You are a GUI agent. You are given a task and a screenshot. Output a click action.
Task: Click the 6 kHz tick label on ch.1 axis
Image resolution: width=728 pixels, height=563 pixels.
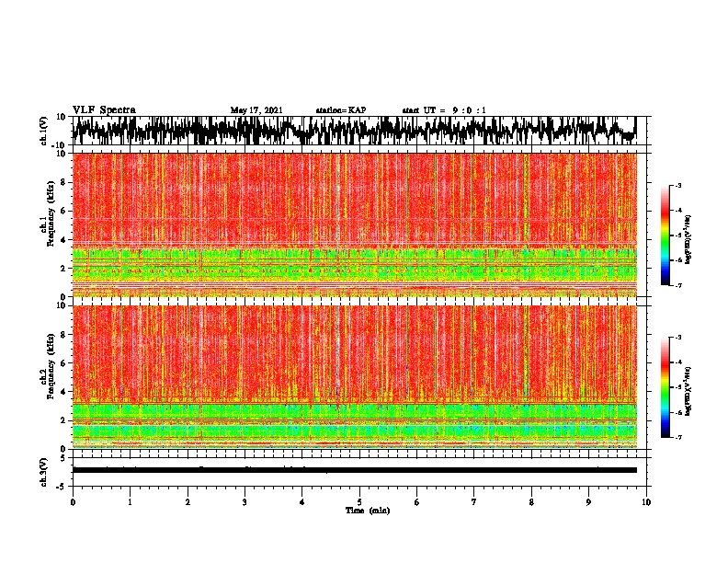click(x=63, y=211)
